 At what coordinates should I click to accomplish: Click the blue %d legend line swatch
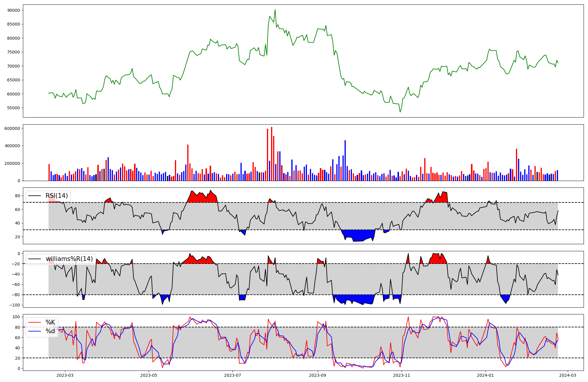tap(34, 331)
